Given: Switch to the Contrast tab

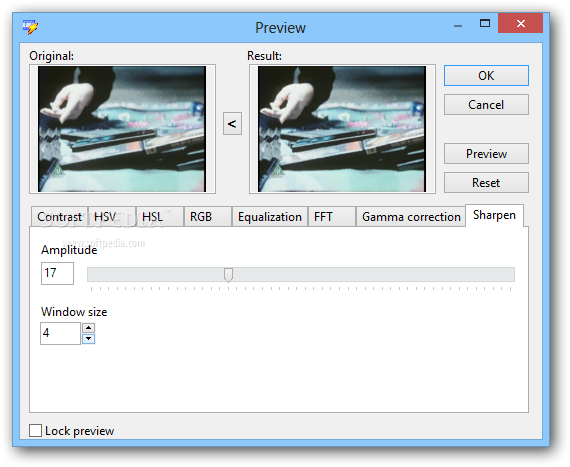Looking at the screenshot, I should coord(60,217).
